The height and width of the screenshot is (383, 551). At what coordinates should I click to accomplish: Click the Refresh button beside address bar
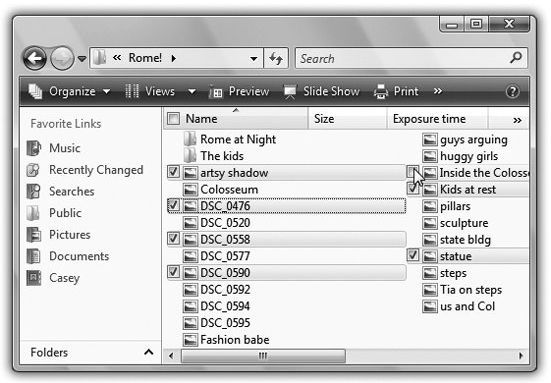[276, 58]
